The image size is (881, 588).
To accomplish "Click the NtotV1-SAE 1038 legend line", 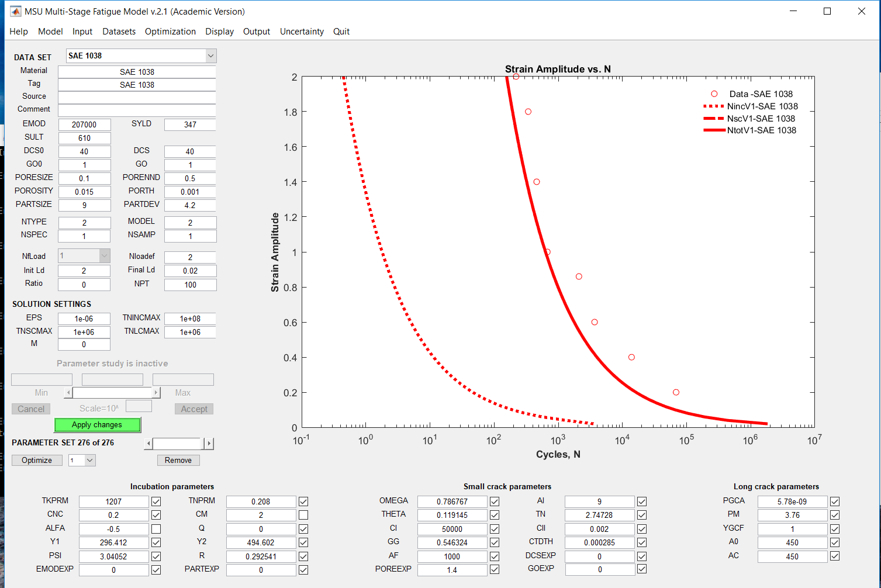I will [714, 130].
